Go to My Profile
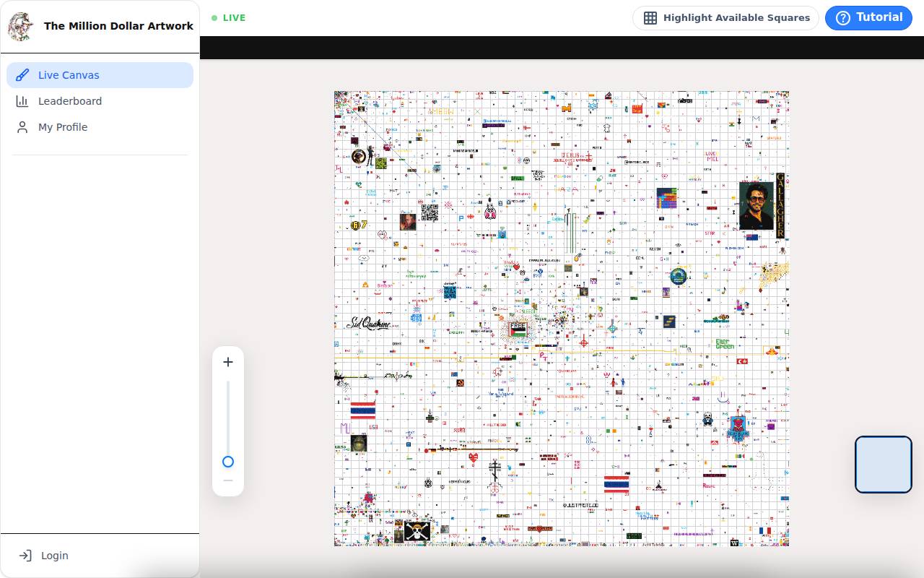This screenshot has width=924, height=578. [x=100, y=127]
